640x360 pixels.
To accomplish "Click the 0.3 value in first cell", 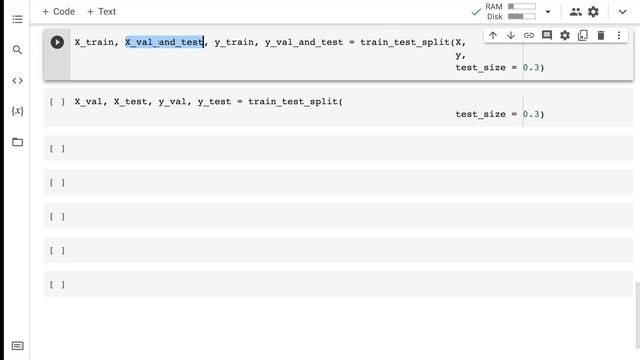I will pyautogui.click(x=531, y=67).
